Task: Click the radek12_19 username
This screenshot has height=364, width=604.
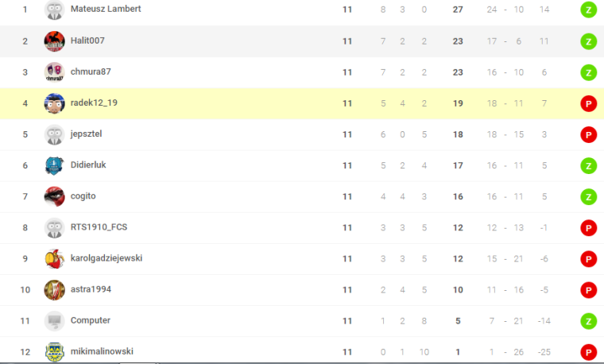Action: pos(94,103)
